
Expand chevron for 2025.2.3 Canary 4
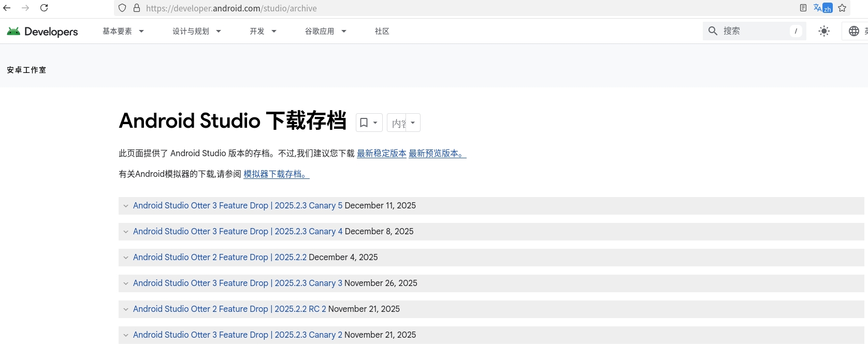[126, 232]
